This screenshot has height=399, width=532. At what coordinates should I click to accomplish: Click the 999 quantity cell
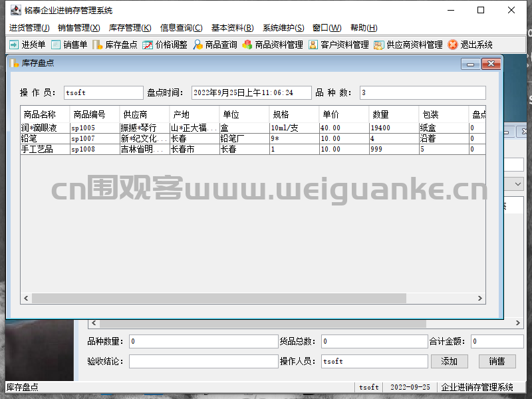click(x=394, y=149)
